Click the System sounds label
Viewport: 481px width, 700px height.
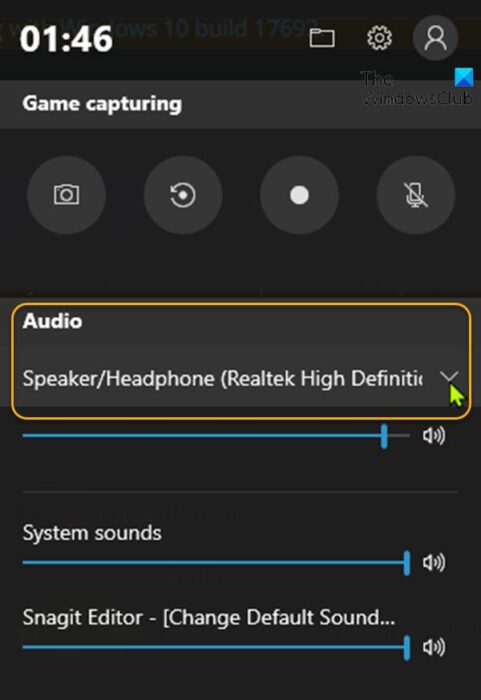(x=92, y=533)
